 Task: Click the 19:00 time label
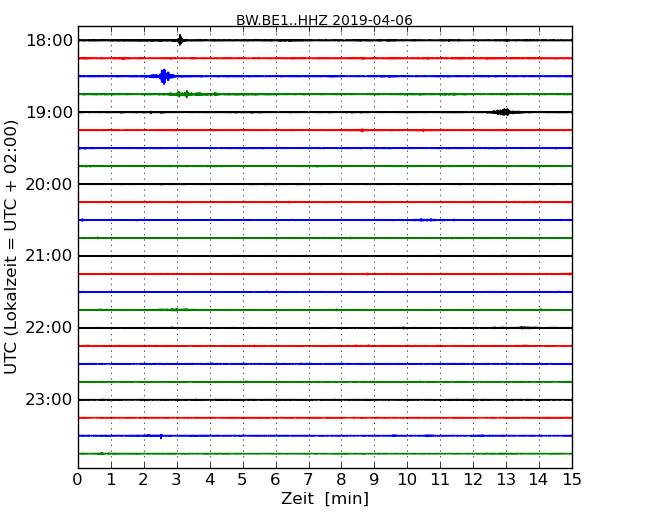point(49,112)
